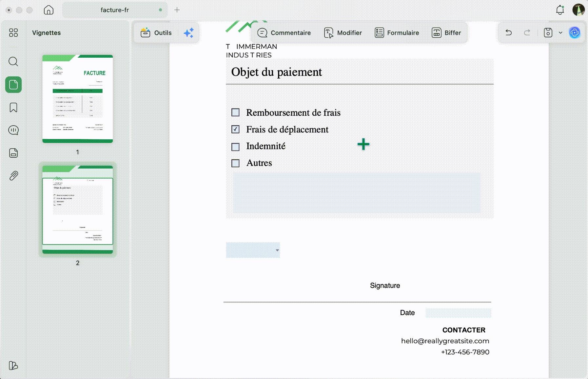Open the blue swirl AI icon
The width and height of the screenshot is (588, 379).
tap(575, 32)
